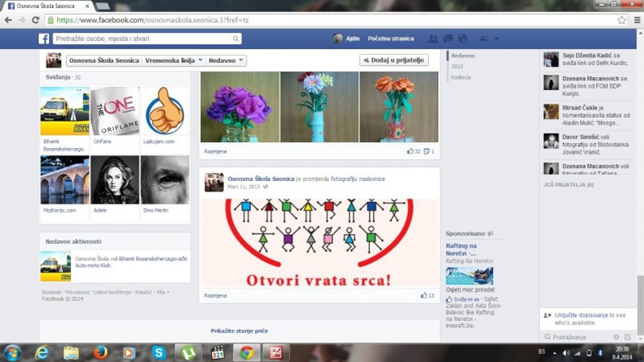
Task: Switch to Chrome taskbar icon
Action: point(247,353)
